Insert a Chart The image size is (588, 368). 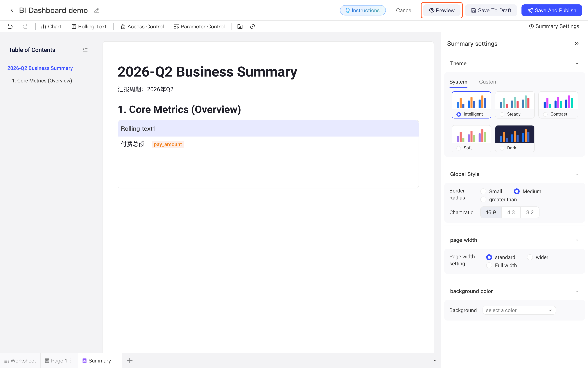tap(51, 26)
